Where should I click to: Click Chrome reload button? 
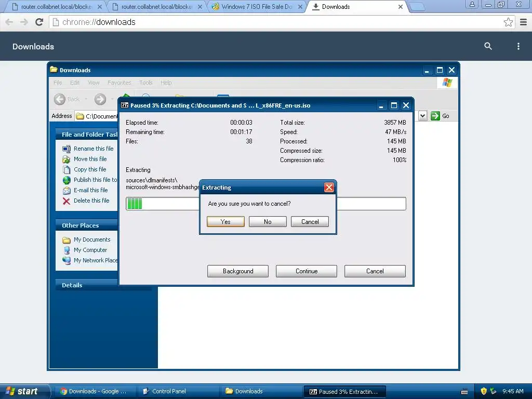[x=39, y=22]
